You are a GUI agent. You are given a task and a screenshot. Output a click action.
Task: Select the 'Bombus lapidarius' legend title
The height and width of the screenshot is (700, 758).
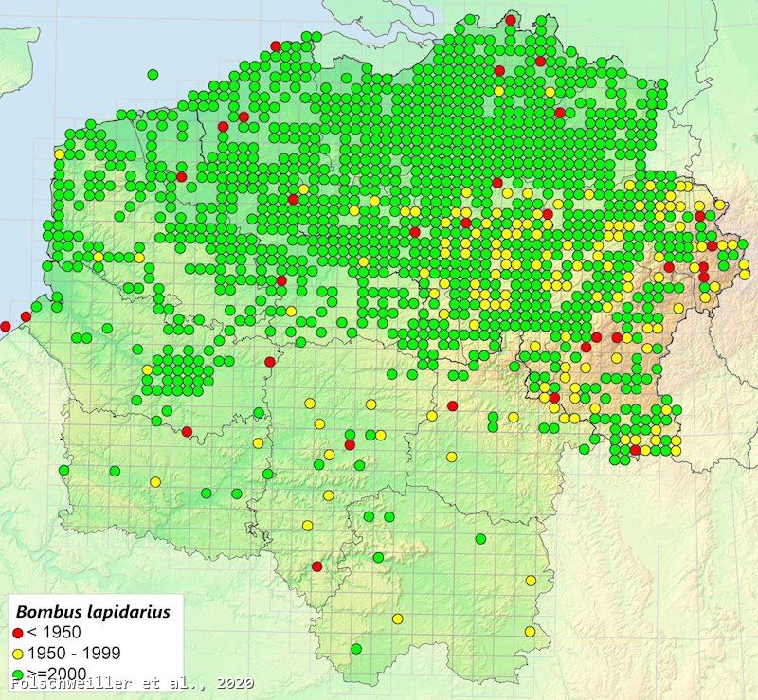(93, 612)
